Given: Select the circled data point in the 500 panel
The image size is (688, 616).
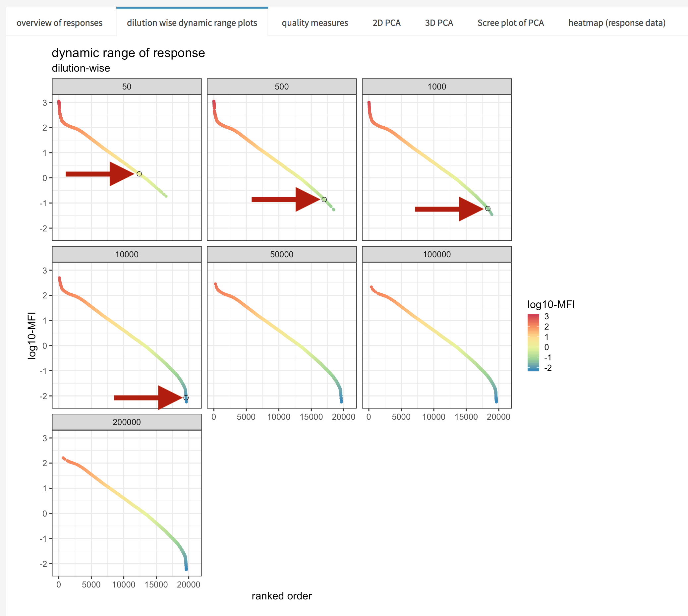Looking at the screenshot, I should point(324,199).
